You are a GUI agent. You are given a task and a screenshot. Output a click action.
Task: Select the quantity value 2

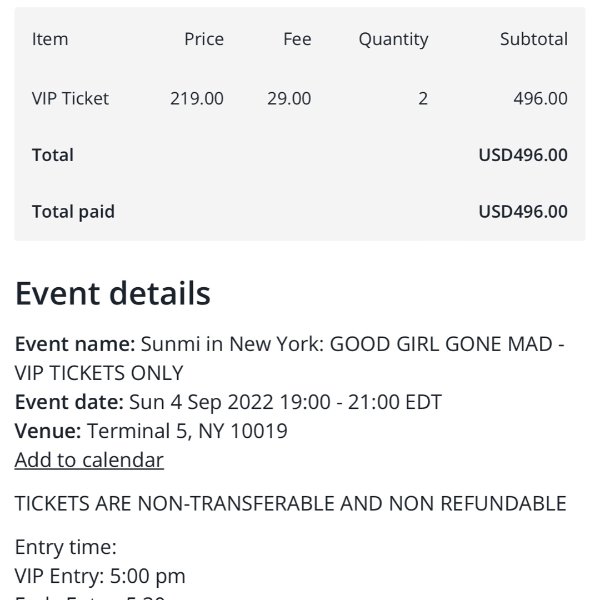click(423, 98)
